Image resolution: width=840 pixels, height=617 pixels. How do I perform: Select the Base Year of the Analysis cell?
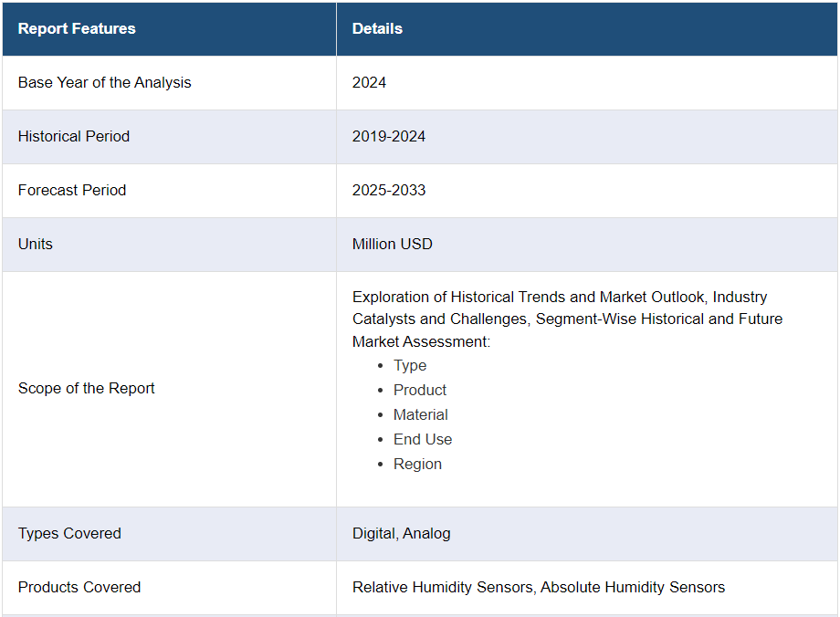pyautogui.click(x=105, y=82)
